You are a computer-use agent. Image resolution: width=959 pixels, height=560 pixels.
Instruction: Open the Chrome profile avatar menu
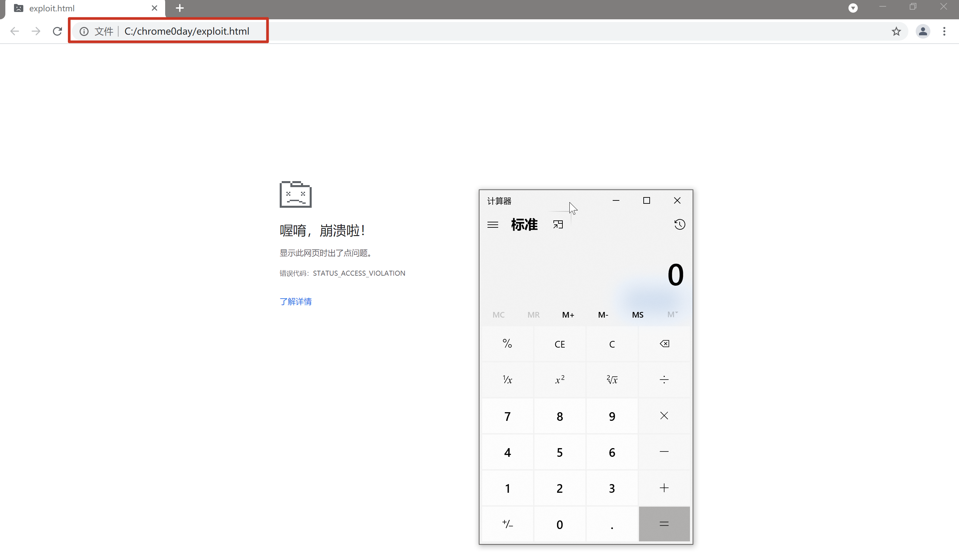(x=923, y=31)
